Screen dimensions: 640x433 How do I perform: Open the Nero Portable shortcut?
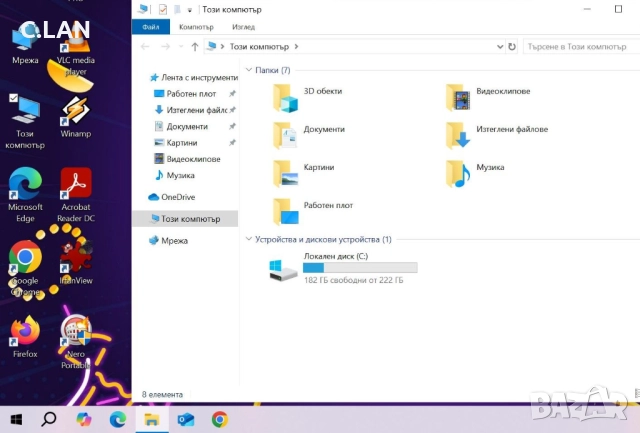tap(76, 342)
